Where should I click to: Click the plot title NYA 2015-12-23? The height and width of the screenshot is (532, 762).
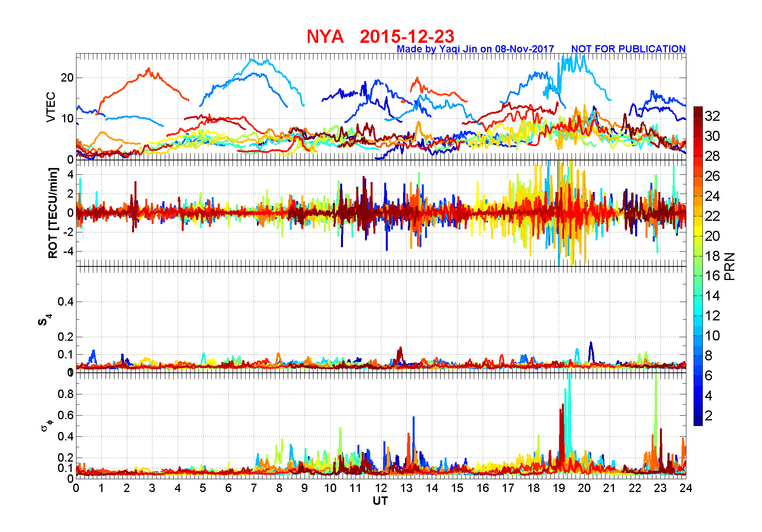380,36
